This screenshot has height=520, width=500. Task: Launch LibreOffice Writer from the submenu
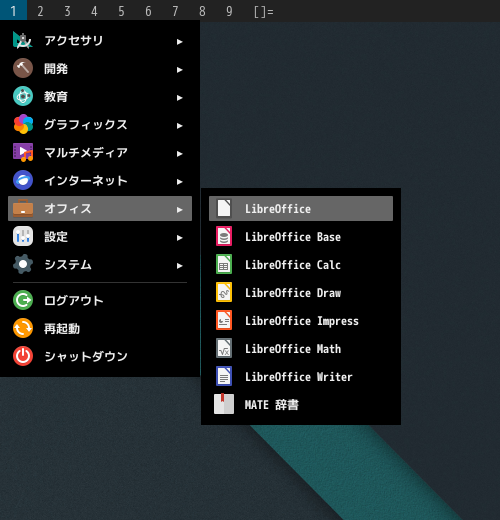click(301, 376)
